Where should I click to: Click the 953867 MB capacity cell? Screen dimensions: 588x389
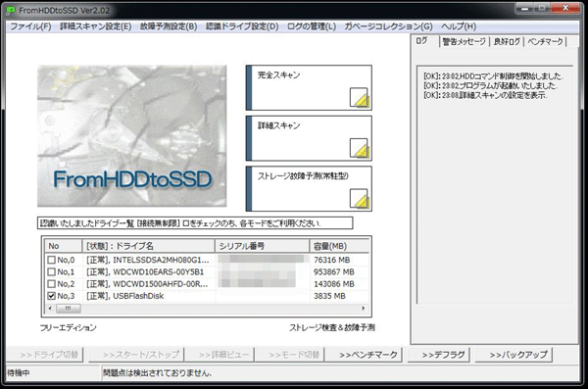(334, 271)
